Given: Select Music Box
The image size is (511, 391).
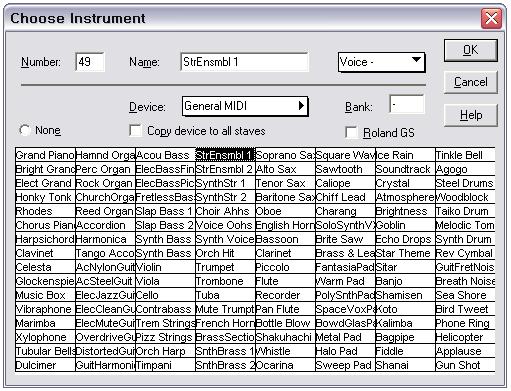Looking at the screenshot, I should 46,295.
